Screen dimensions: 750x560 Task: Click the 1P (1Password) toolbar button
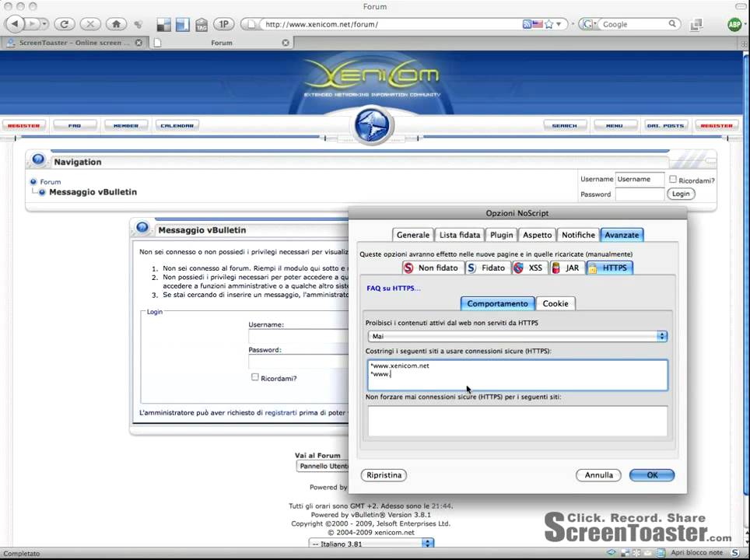pyautogui.click(x=223, y=23)
